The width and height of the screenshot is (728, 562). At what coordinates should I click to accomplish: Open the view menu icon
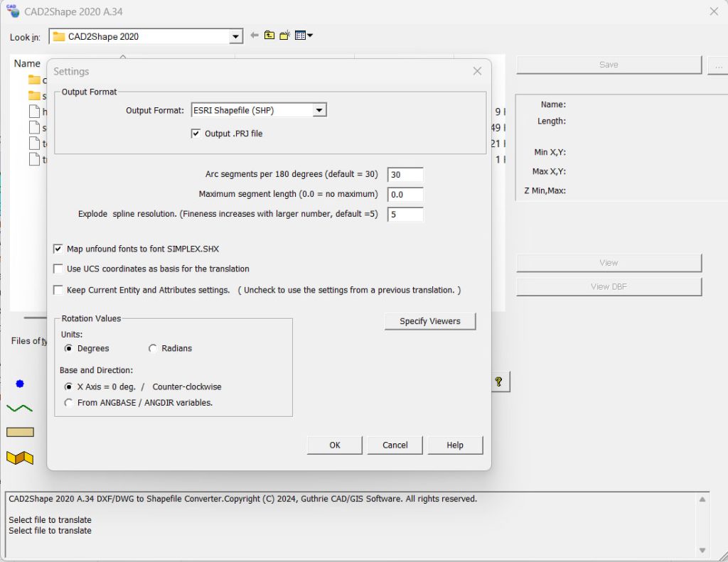click(x=304, y=36)
